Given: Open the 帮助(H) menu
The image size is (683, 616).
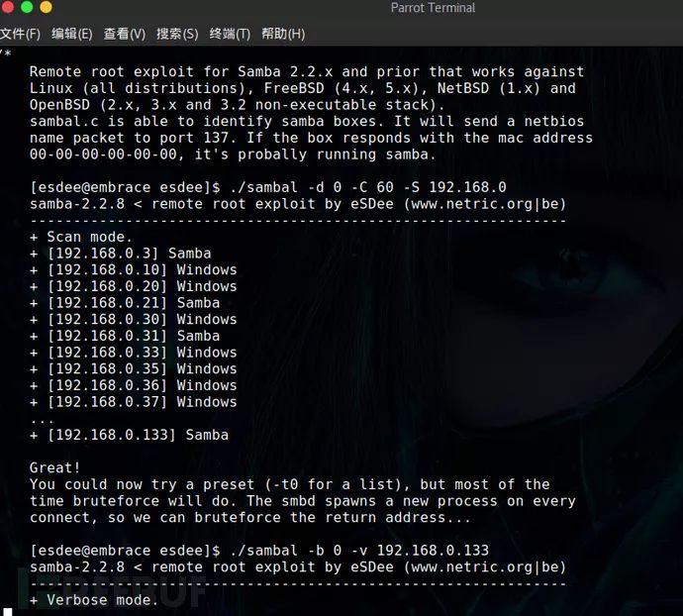Looking at the screenshot, I should pyautogui.click(x=283, y=34).
